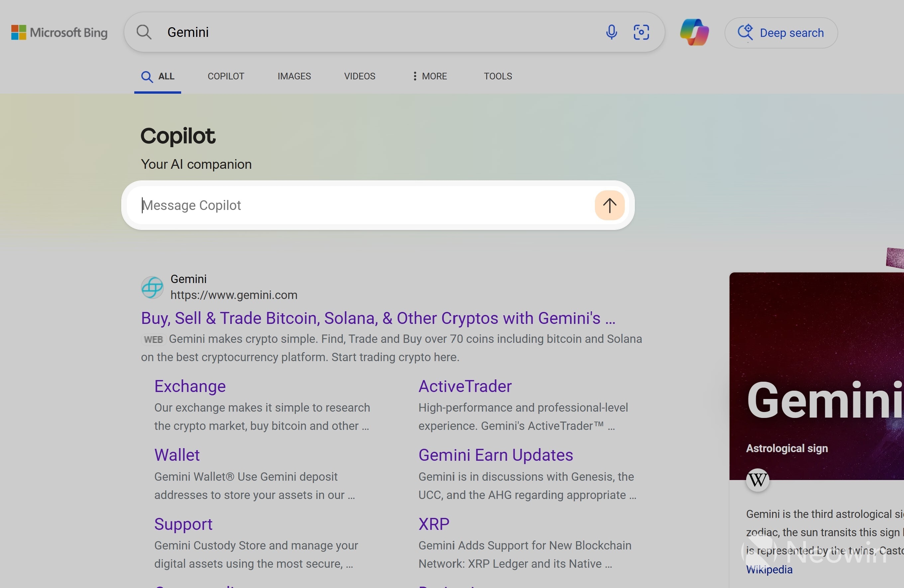
Task: Click the Deep search button
Action: pyautogui.click(x=781, y=33)
